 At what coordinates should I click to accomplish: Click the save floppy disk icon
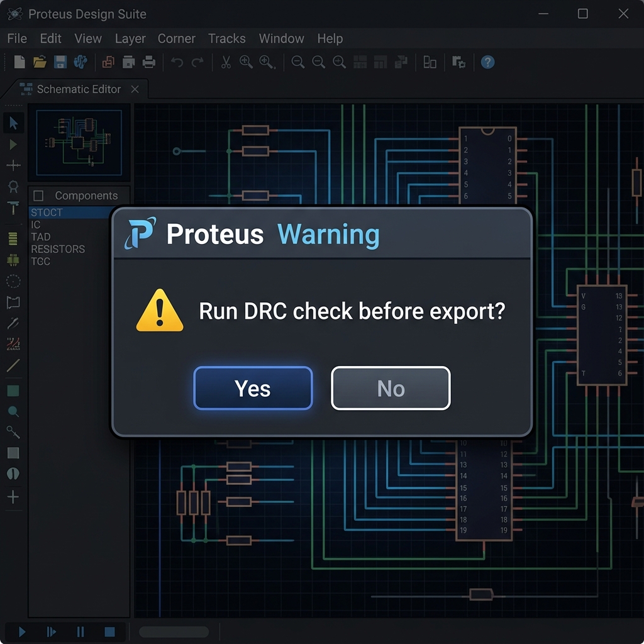pyautogui.click(x=60, y=62)
